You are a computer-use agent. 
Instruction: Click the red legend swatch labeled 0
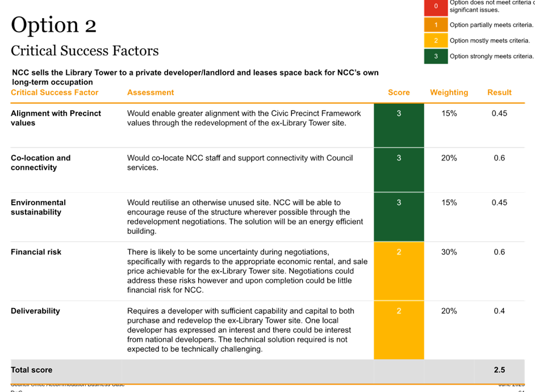436,7
